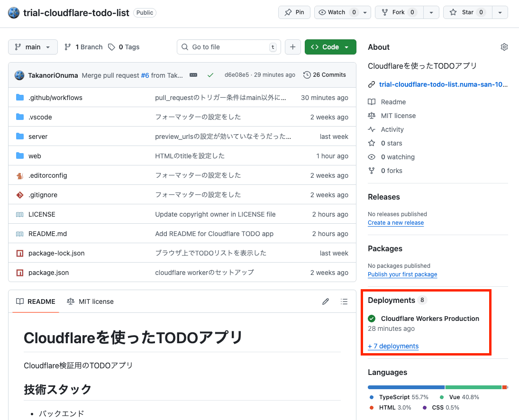519x420 pixels.
Task: Open the Watch options dropdown arrow
Action: point(365,12)
